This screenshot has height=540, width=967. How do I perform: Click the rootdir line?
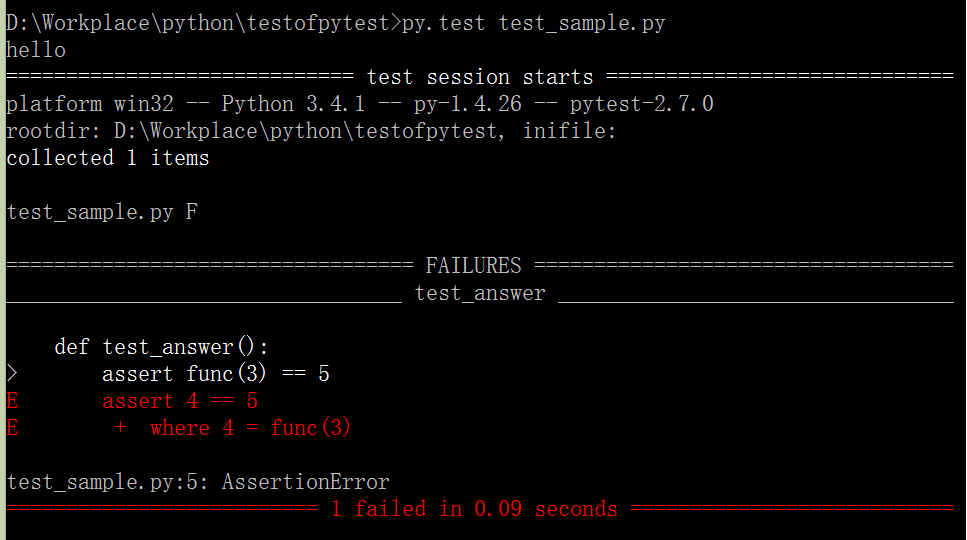click(x=311, y=131)
